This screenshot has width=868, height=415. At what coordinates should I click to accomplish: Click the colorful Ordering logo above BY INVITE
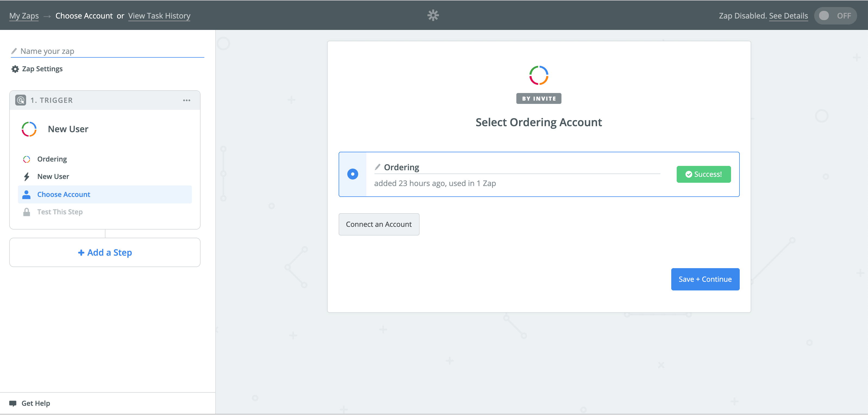(538, 75)
